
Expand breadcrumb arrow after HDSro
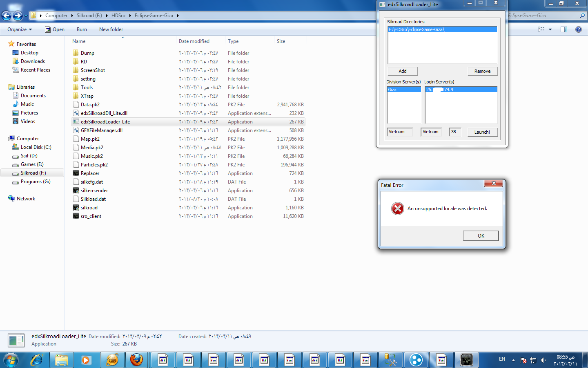point(130,16)
